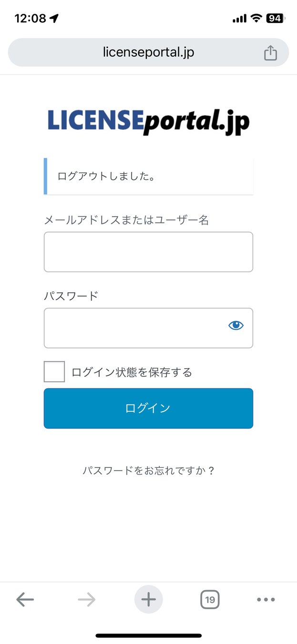
Task: Tap the ログイン状態を保存する label text
Action: [132, 372]
